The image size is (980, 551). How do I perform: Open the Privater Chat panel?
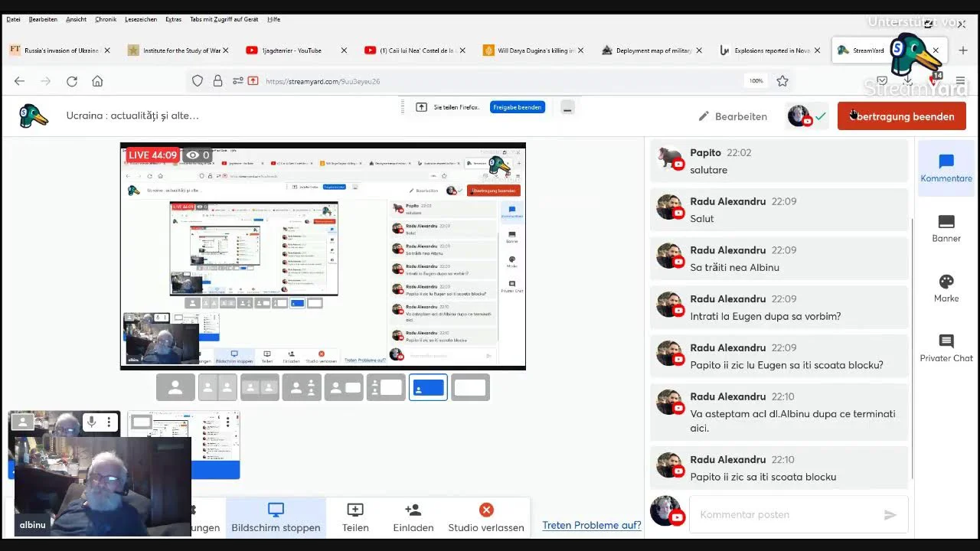click(x=946, y=348)
